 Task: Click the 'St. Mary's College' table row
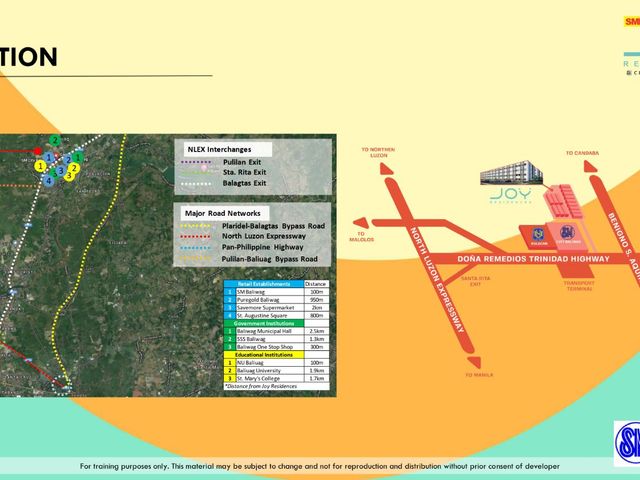(x=276, y=378)
